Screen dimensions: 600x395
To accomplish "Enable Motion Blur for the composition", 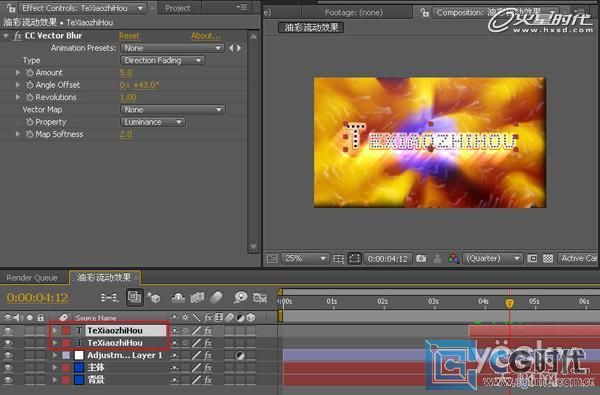I will pyautogui.click(x=216, y=297).
